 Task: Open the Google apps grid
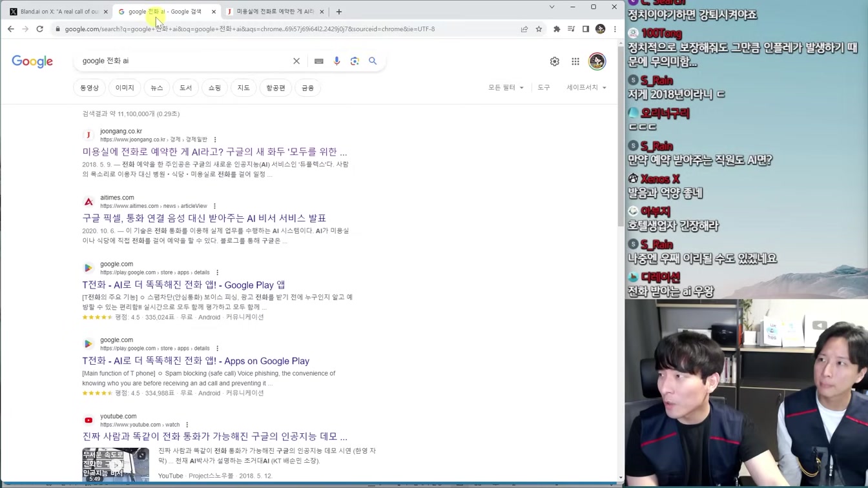(x=575, y=61)
